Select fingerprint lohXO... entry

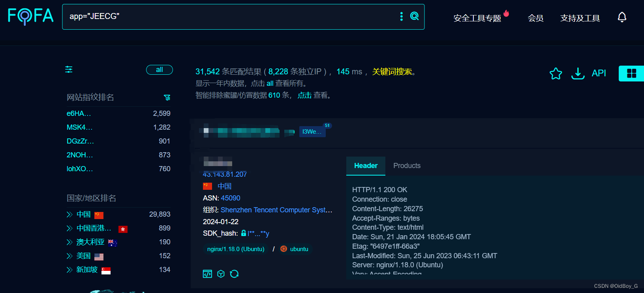[80, 169]
